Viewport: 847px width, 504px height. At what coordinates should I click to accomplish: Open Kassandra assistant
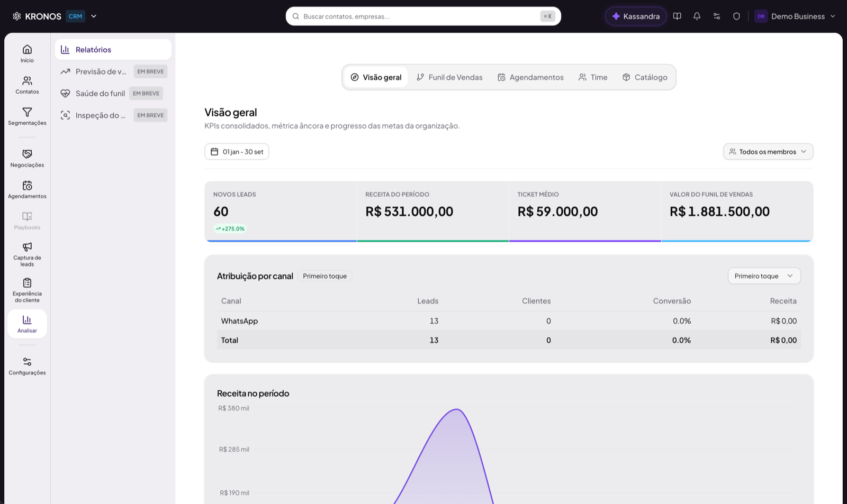636,16
